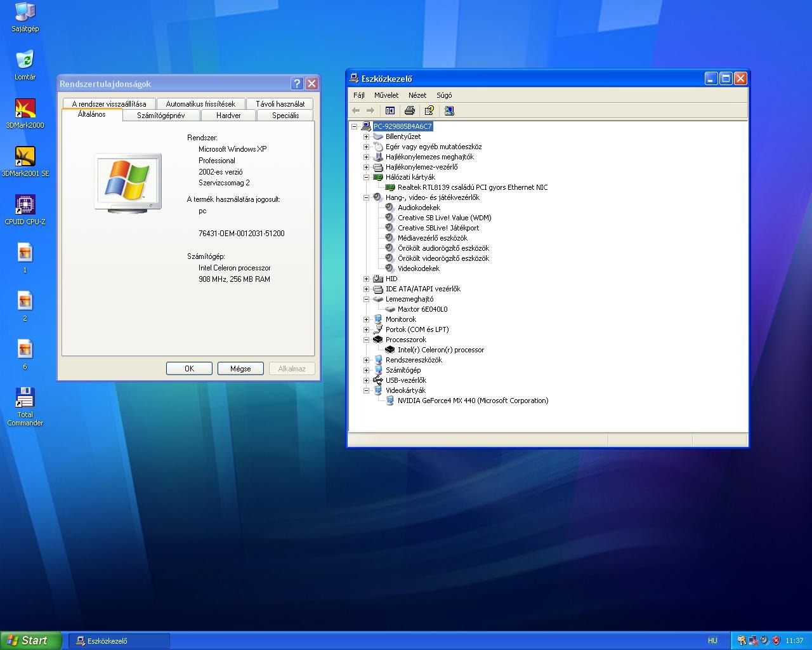812x650 pixels.
Task: Select the desktop file named 2
Action: (x=25, y=307)
